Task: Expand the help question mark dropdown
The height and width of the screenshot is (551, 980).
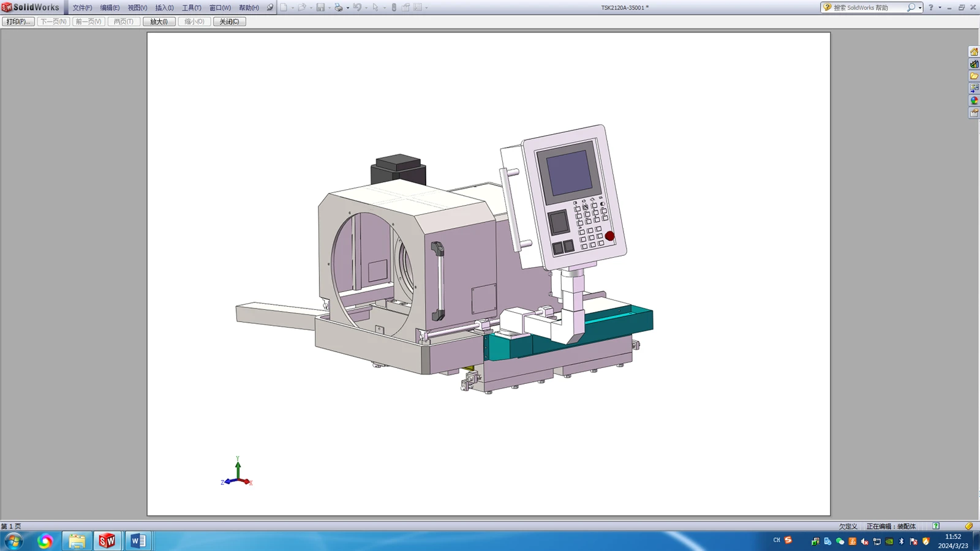Action: point(940,8)
